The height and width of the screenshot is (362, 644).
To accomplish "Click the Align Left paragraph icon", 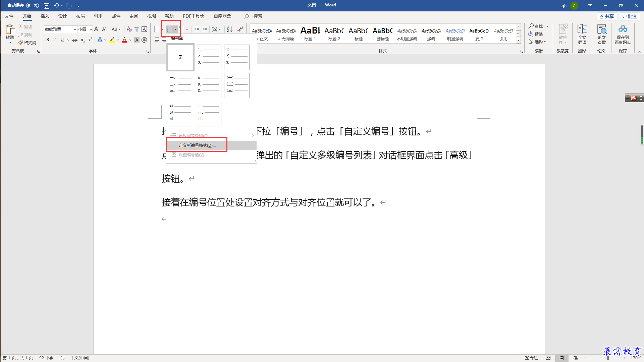I will [x=157, y=40].
